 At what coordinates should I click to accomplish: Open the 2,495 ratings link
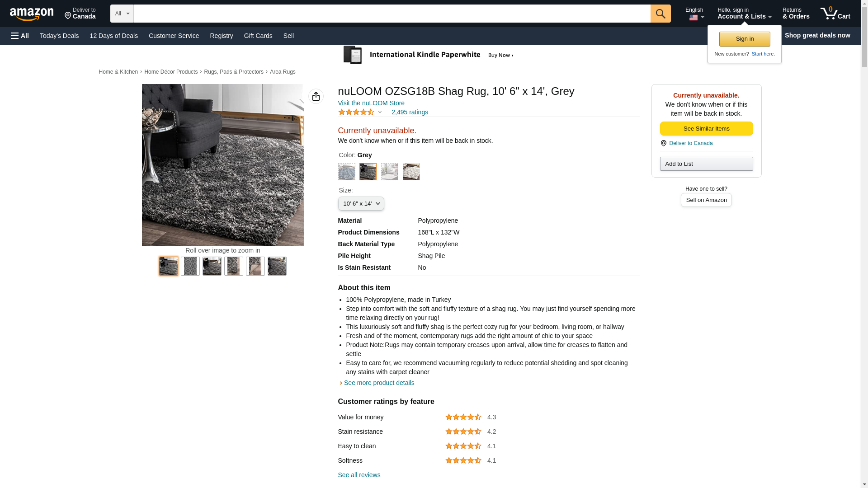coord(409,112)
